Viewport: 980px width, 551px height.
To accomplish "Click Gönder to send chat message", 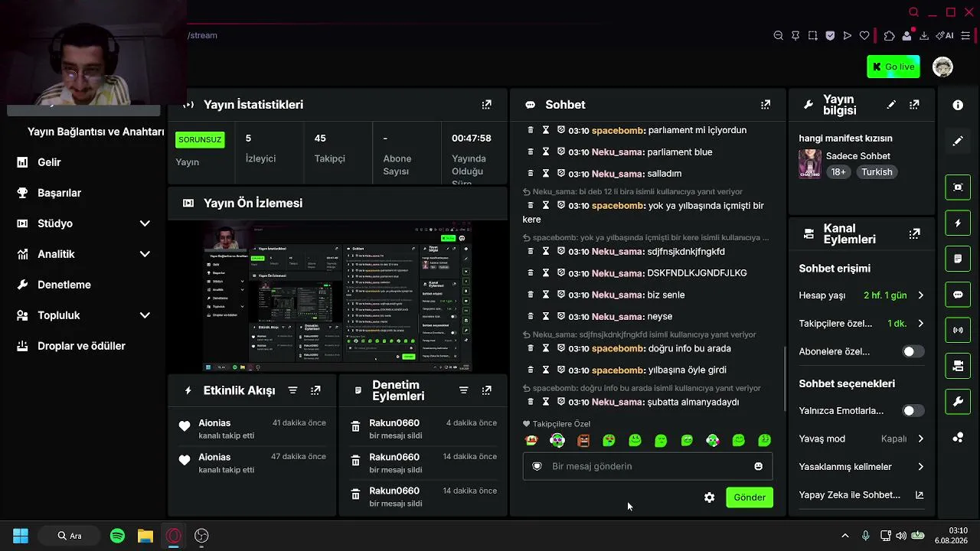I will 750,497.
